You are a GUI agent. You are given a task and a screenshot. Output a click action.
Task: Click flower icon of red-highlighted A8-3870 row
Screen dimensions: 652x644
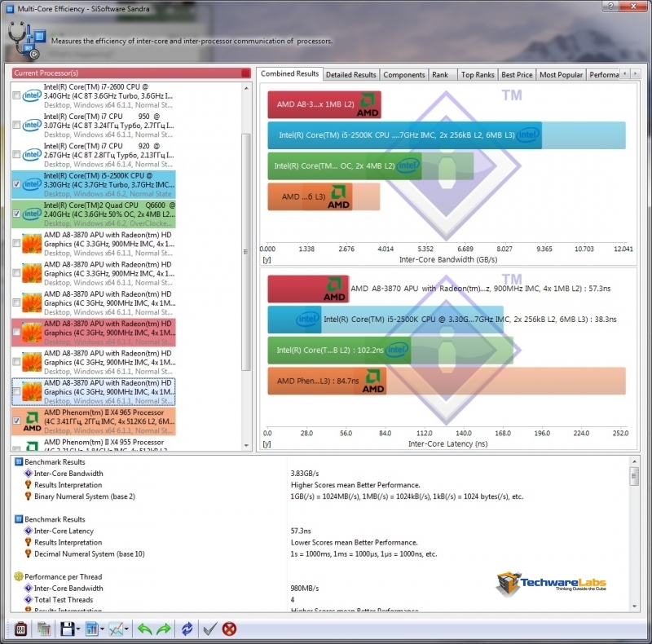coord(32,333)
